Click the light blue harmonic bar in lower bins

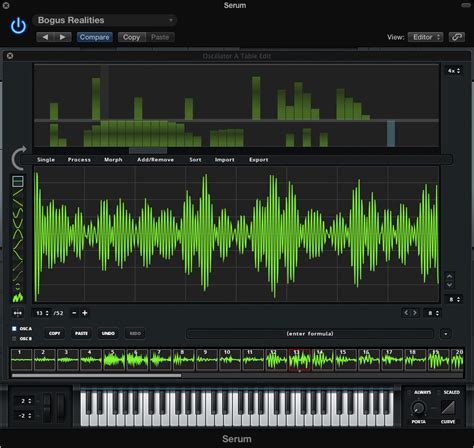click(x=391, y=134)
